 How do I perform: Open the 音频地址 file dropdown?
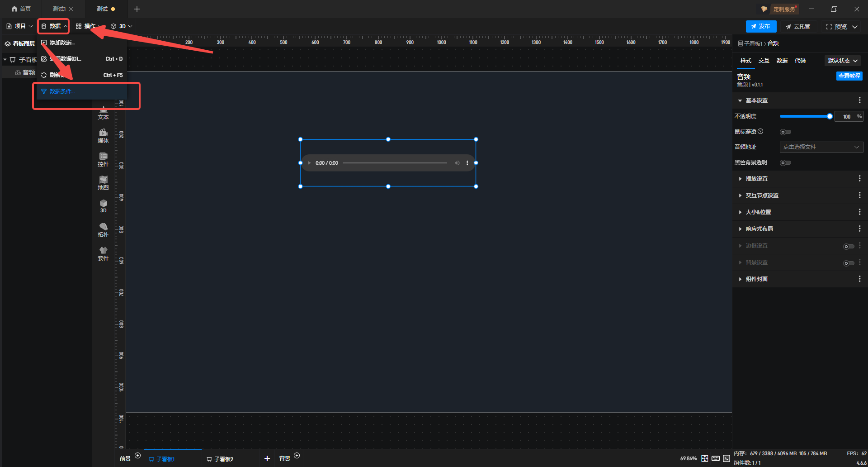tap(821, 147)
